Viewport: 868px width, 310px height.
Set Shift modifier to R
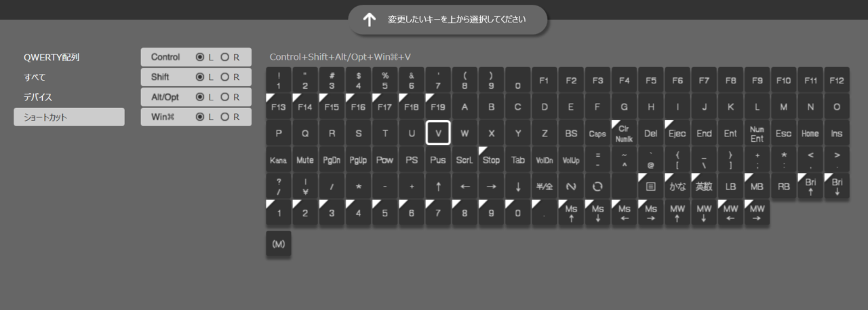point(225,77)
